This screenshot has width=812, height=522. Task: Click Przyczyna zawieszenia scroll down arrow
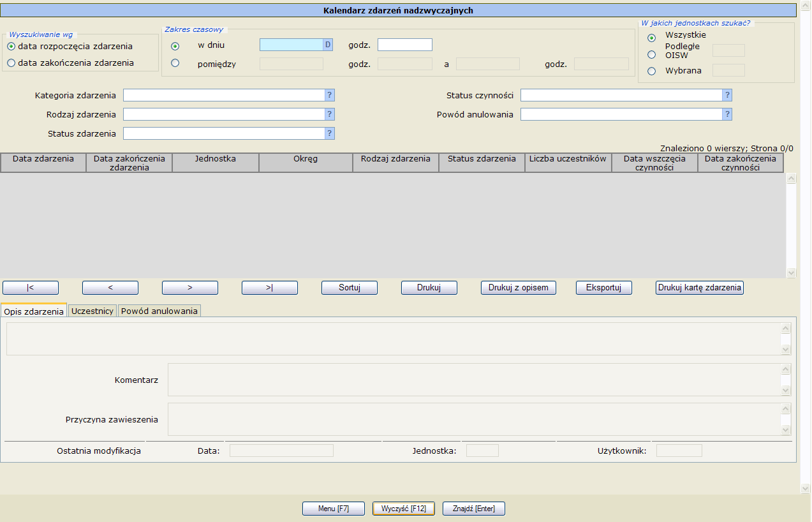(x=786, y=430)
